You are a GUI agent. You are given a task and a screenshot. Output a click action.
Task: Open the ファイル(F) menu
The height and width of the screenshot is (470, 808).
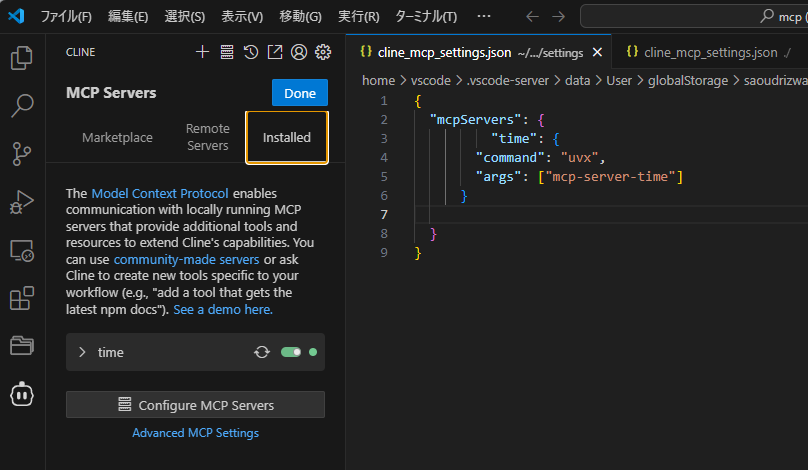(66, 16)
